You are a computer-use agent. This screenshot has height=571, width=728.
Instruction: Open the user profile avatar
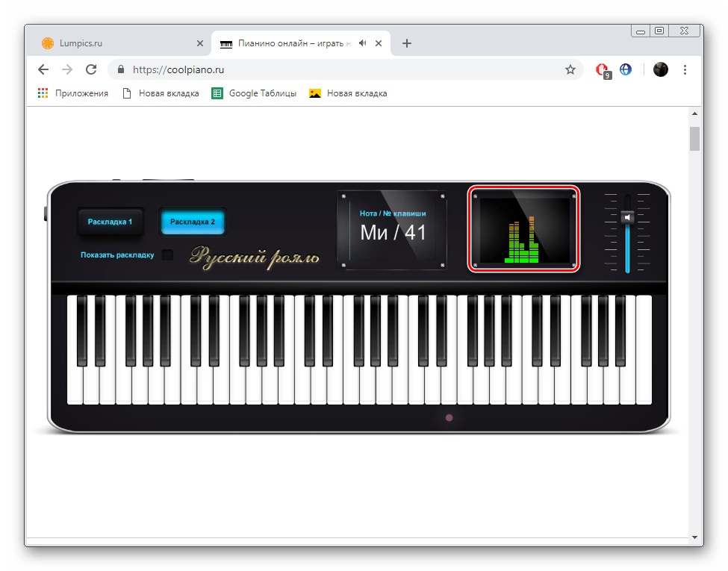point(660,69)
